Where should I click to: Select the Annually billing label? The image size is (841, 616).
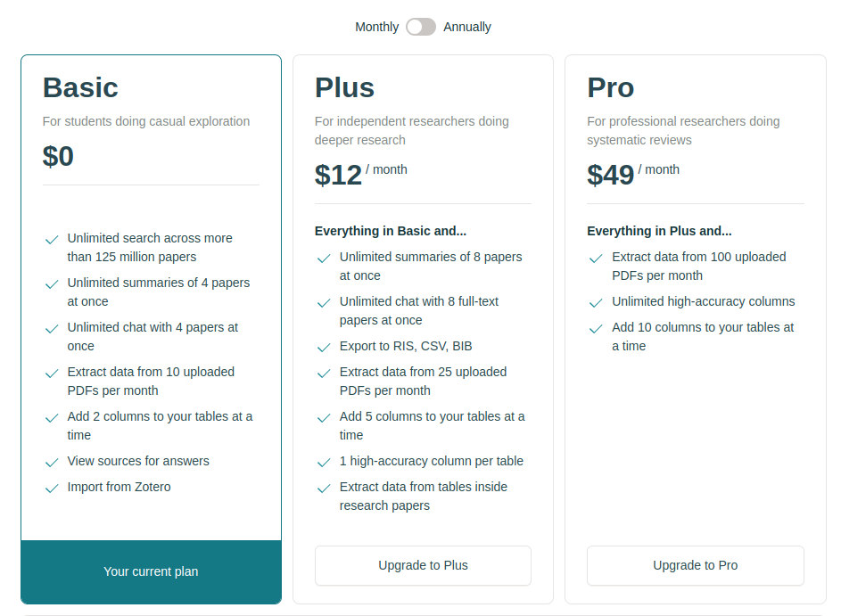pyautogui.click(x=467, y=27)
